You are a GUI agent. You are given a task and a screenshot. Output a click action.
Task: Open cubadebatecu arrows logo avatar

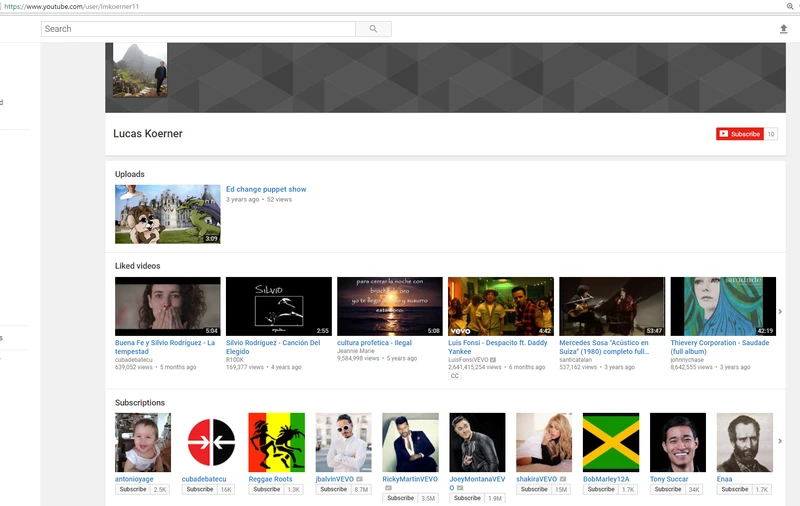pyautogui.click(x=210, y=442)
